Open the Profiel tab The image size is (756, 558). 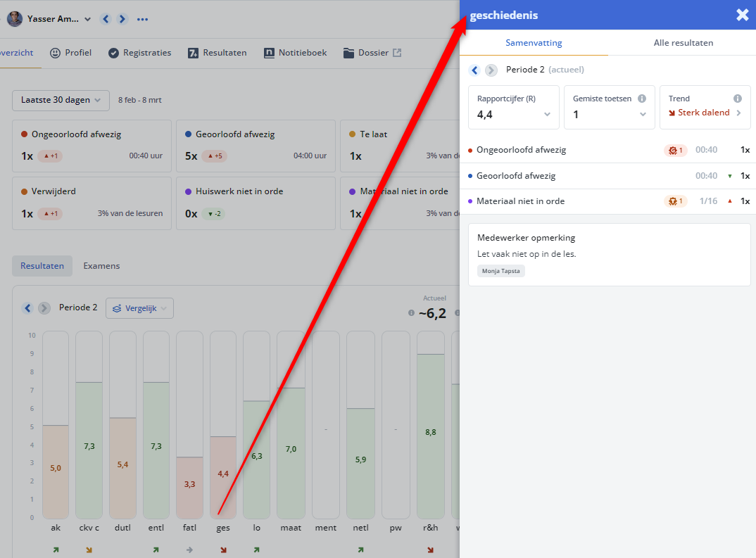71,53
